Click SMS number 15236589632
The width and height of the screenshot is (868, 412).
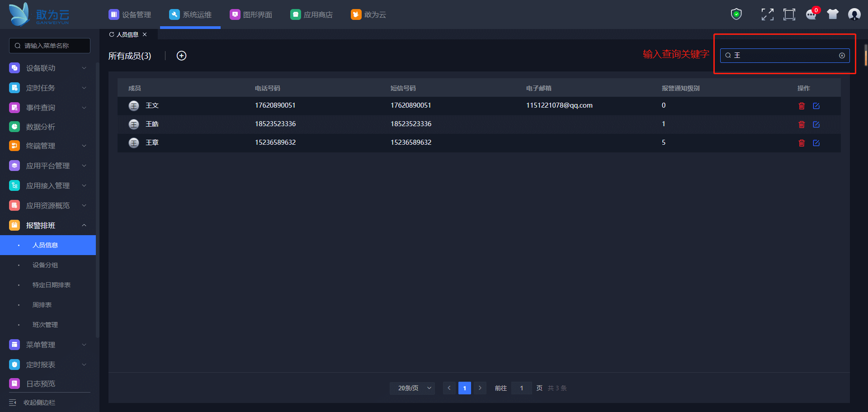pos(411,142)
